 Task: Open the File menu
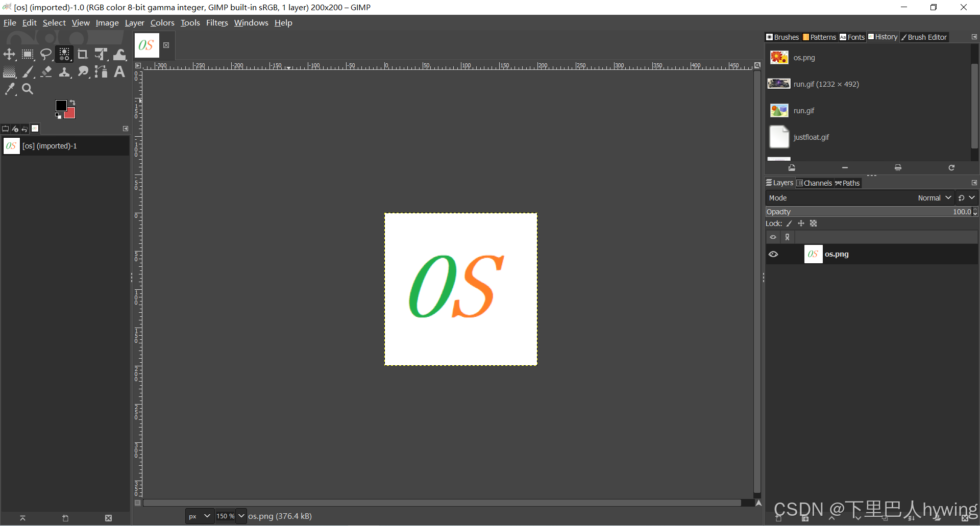coord(10,23)
